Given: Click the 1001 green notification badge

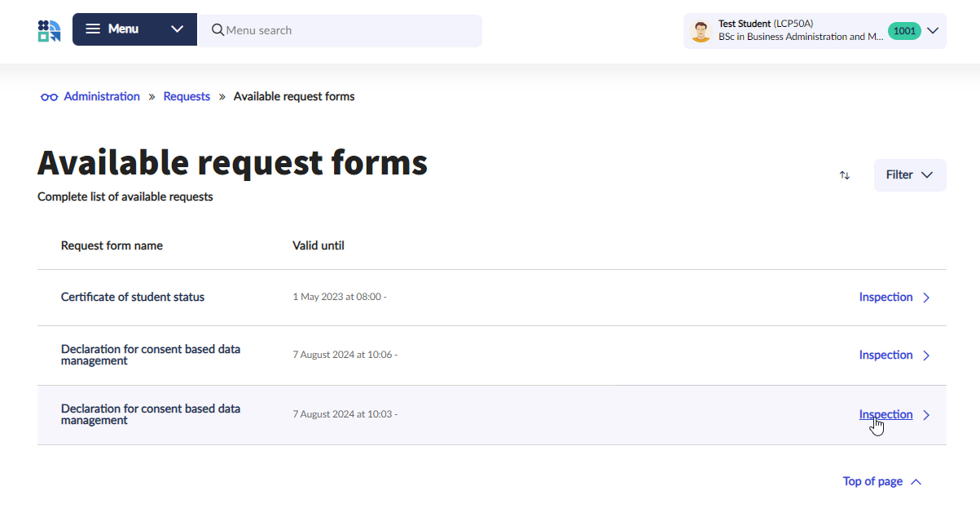Looking at the screenshot, I should [904, 31].
